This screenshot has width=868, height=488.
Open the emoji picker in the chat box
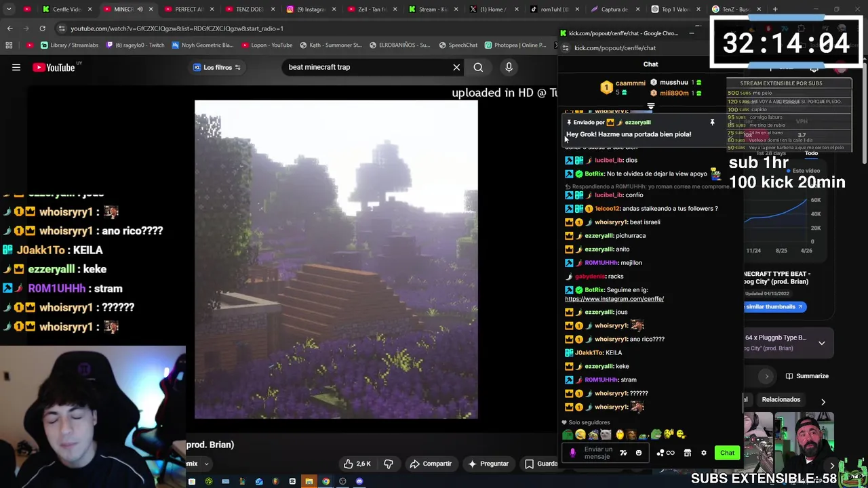[x=638, y=453]
